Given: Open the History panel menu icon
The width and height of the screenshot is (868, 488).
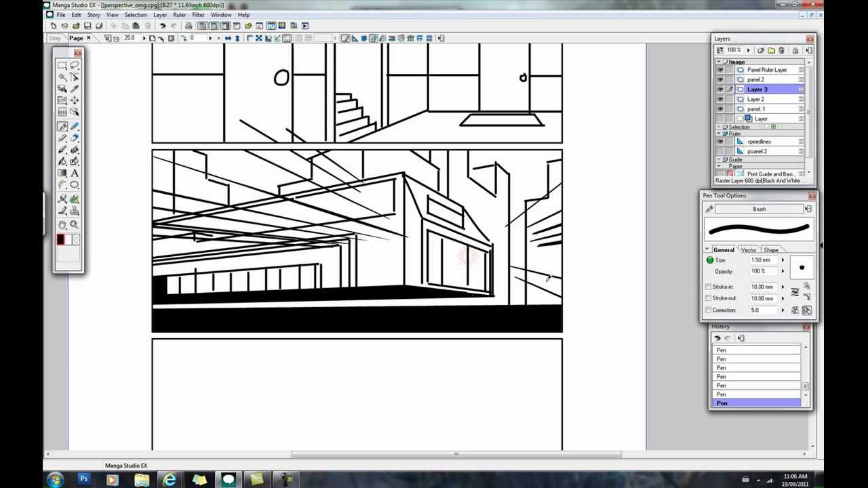Looking at the screenshot, I should 741,338.
